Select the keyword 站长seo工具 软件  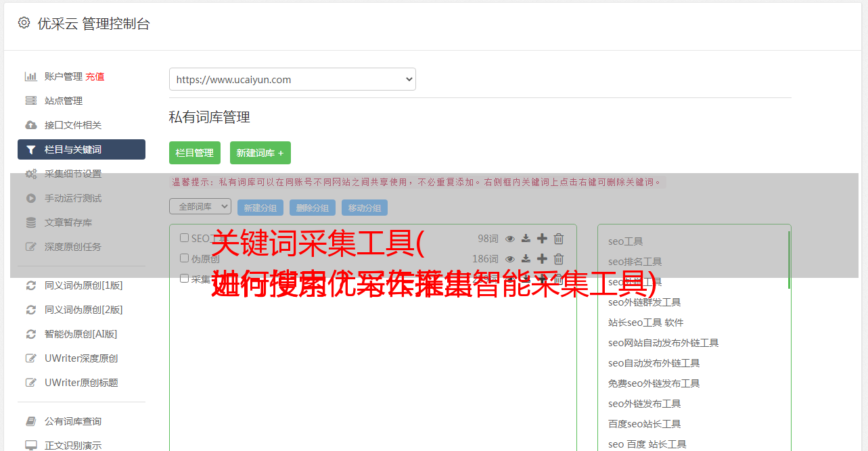point(646,323)
